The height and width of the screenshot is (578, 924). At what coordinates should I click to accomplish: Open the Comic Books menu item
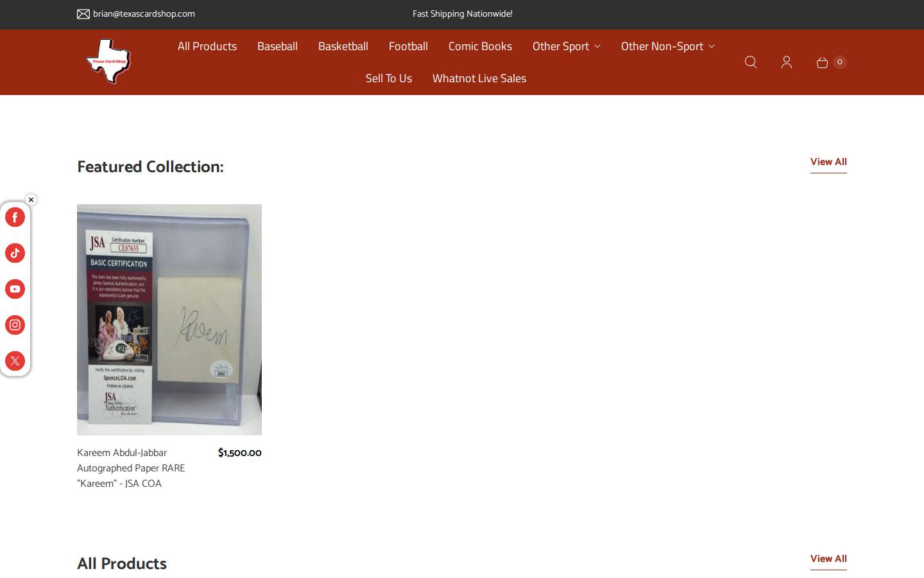(x=480, y=46)
